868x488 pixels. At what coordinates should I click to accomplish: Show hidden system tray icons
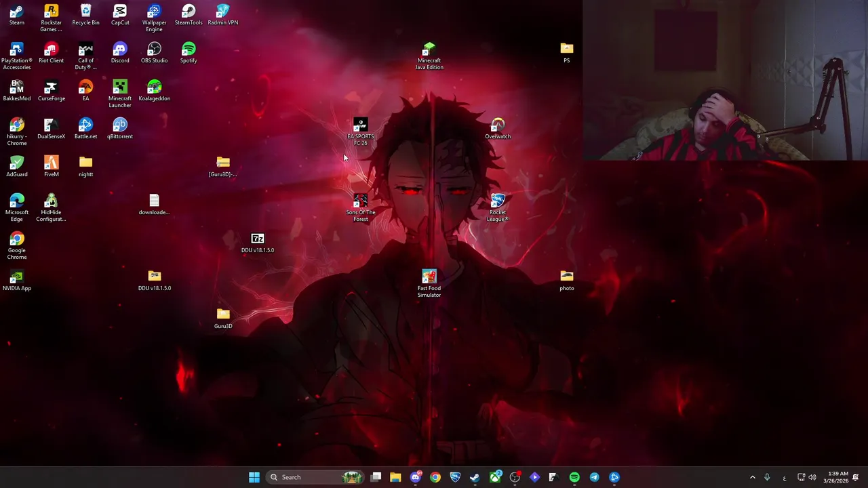pyautogui.click(x=752, y=477)
